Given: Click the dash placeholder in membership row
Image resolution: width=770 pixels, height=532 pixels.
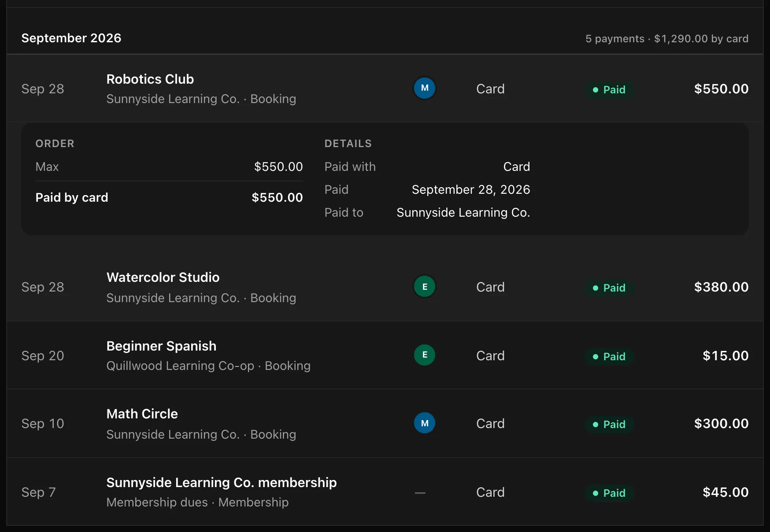Looking at the screenshot, I should [420, 492].
